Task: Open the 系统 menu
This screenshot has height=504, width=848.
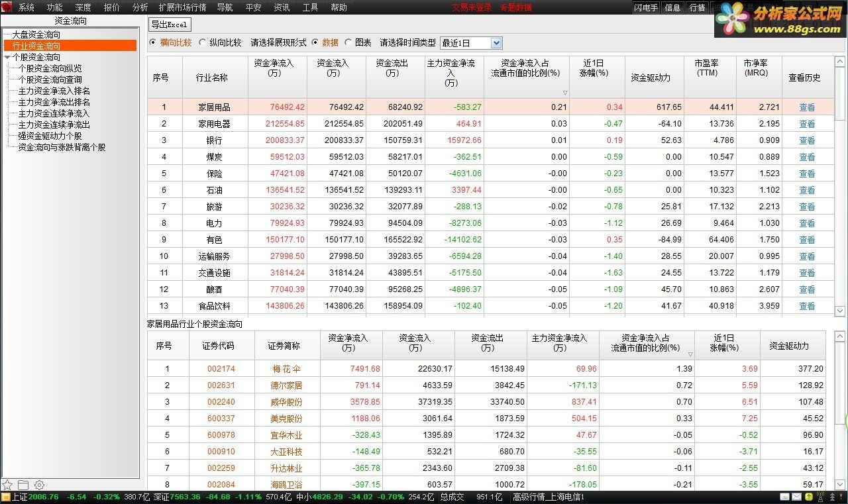Action: coord(26,8)
